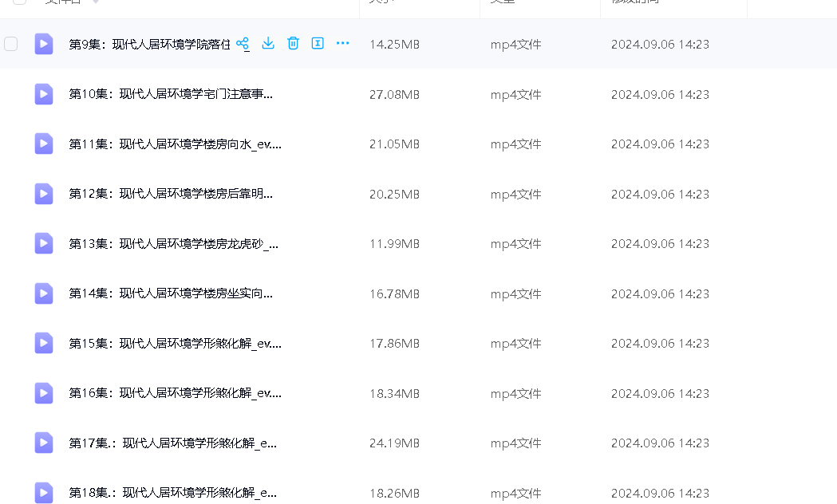837x504 pixels.
Task: Open the 第17集 形煞化解 video
Action: coord(173,443)
